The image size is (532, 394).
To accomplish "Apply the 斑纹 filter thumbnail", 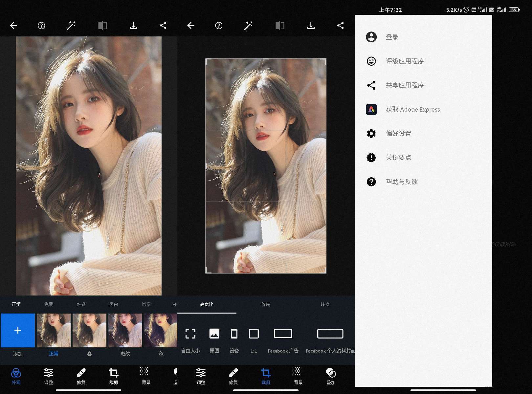I will coord(125,330).
